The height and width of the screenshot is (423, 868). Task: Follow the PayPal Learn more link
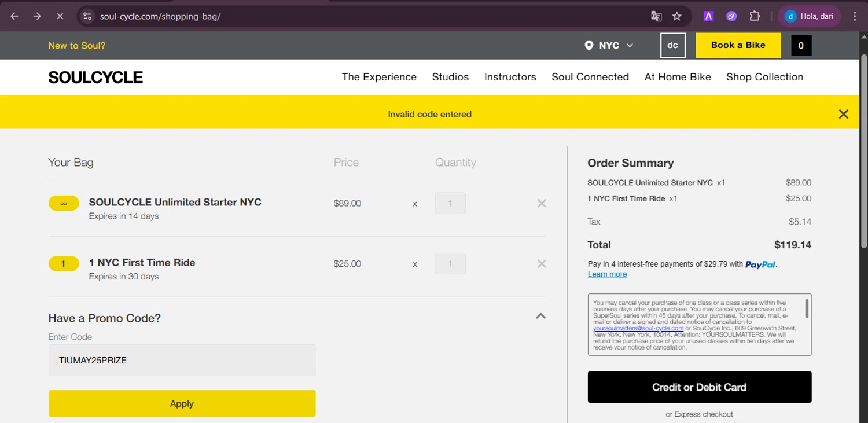(607, 274)
